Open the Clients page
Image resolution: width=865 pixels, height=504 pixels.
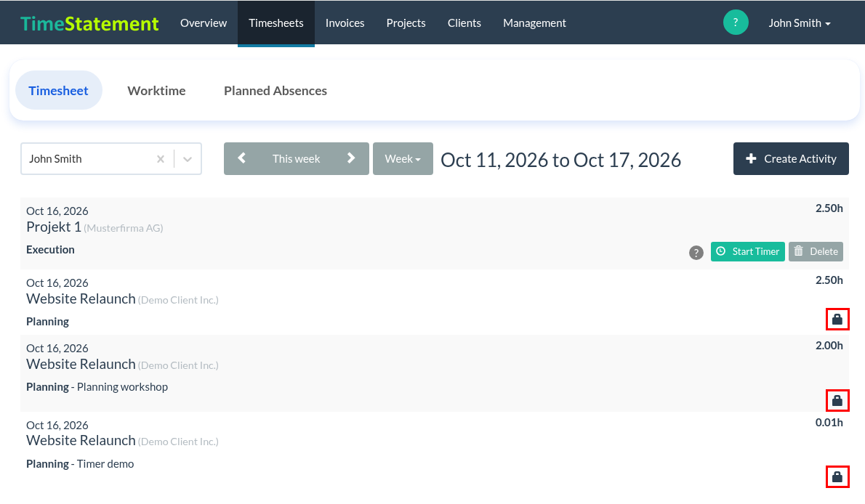(x=464, y=23)
